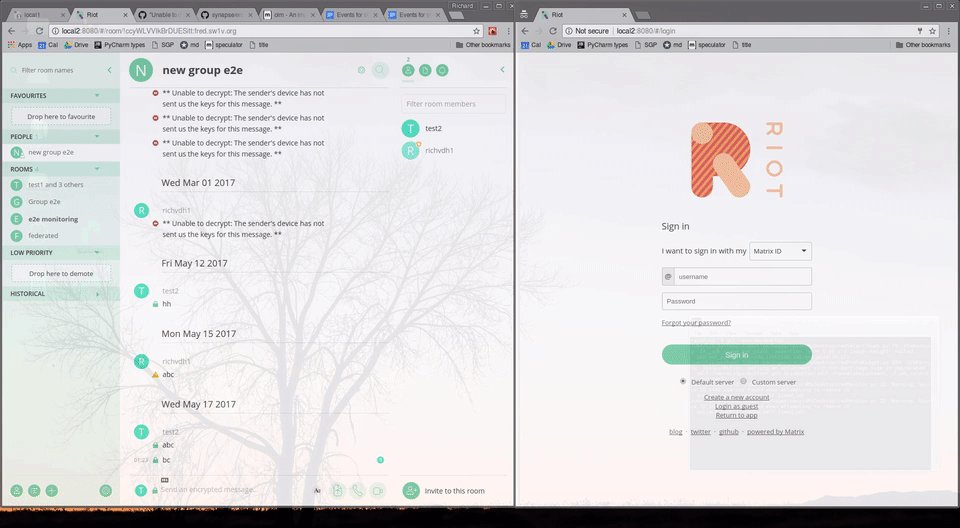Click the warning icon next to richvdh1's abc

[156, 375]
